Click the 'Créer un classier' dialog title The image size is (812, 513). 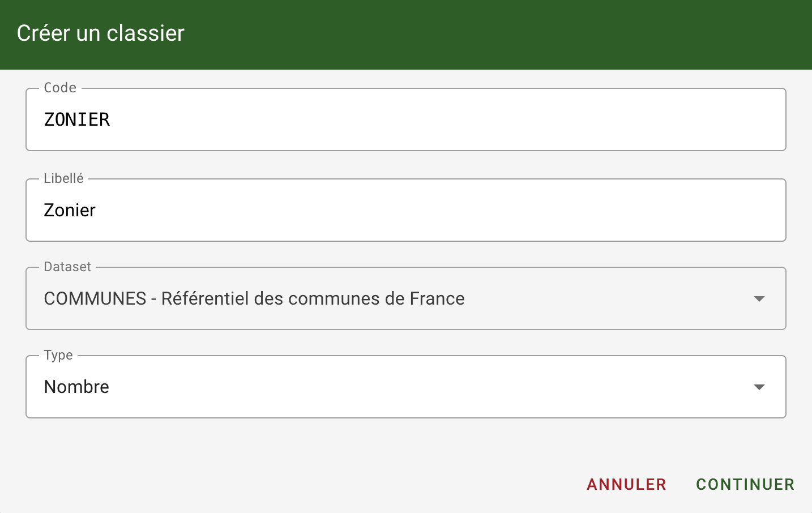click(x=101, y=33)
